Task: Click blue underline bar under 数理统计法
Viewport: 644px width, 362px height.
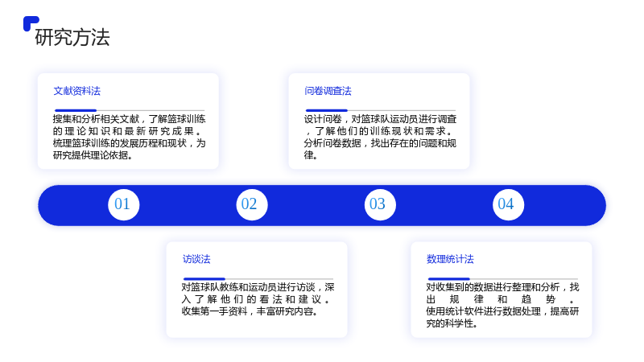Action: click(448, 278)
